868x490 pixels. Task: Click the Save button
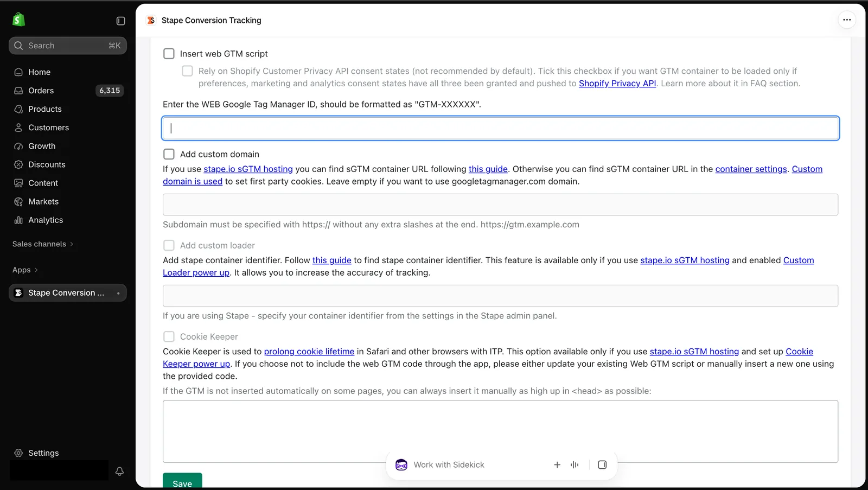pyautogui.click(x=182, y=481)
